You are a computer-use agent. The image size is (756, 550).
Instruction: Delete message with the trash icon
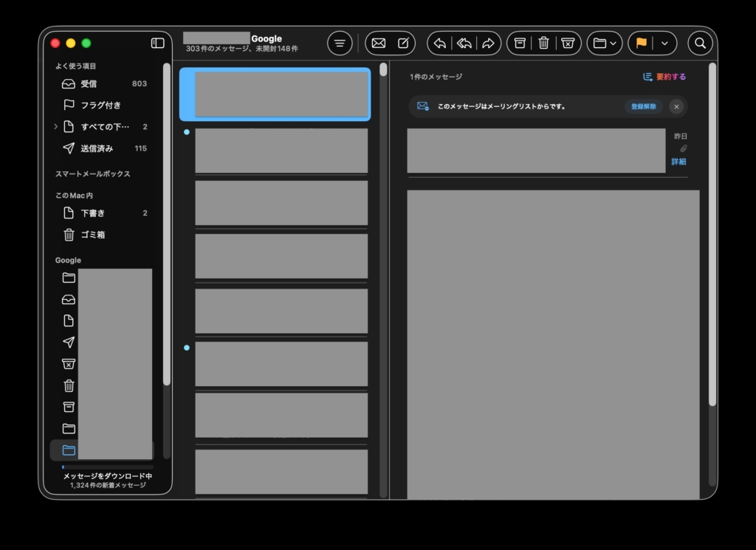coord(543,43)
